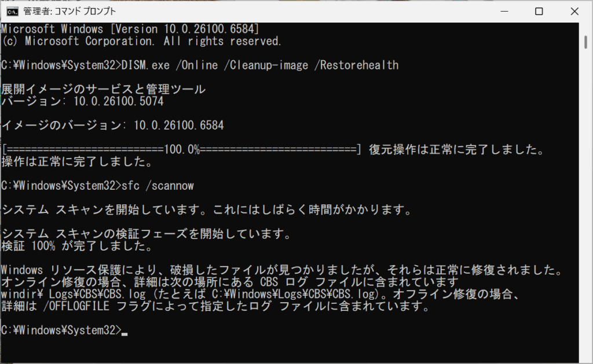Click the blinking cursor at the last prompt
The width and height of the screenshot is (593, 364).
pos(125,331)
